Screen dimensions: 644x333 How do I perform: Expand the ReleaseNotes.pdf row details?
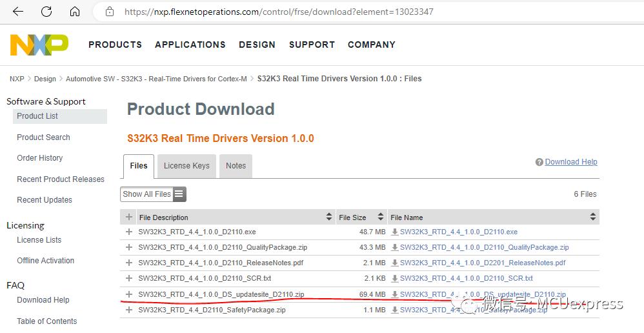tap(129, 263)
